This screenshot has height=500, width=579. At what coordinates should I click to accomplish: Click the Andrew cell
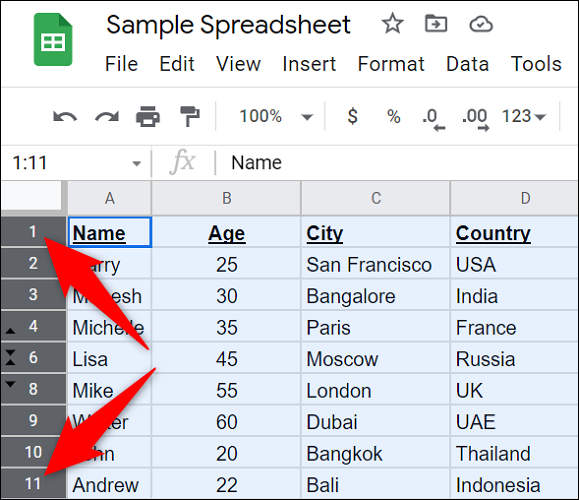point(110,484)
